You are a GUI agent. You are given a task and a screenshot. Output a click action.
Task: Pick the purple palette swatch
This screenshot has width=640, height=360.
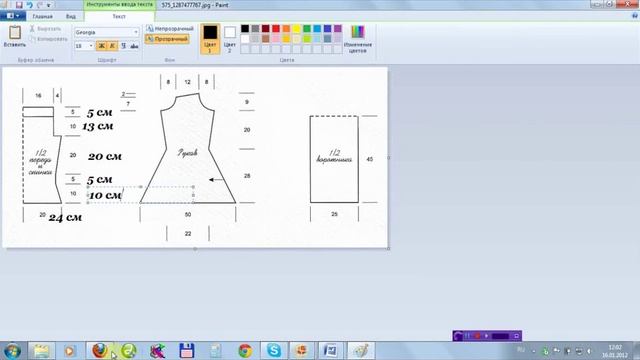click(338, 29)
